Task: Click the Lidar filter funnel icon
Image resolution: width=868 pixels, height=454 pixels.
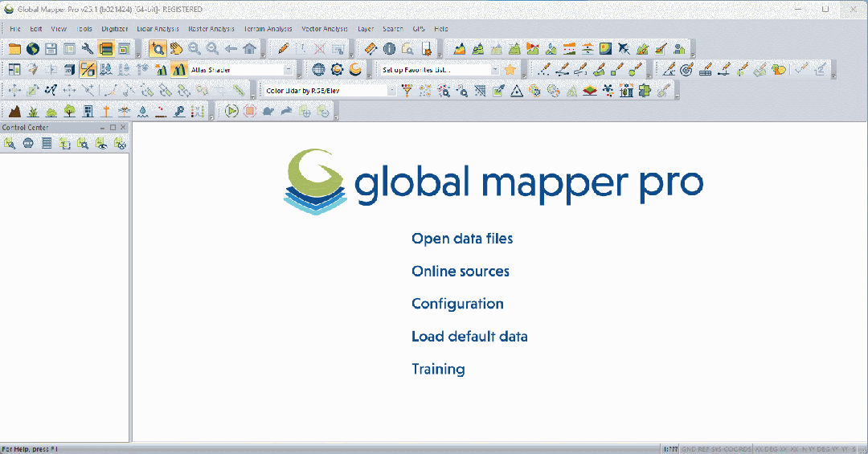Action: point(407,91)
